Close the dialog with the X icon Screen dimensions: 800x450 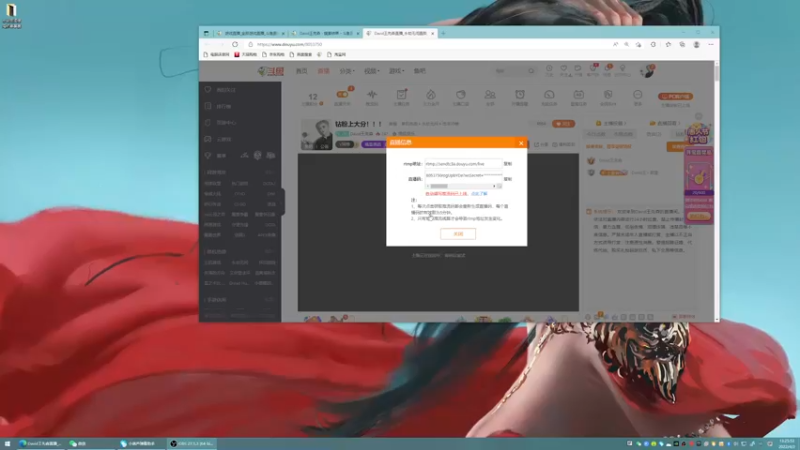[521, 143]
